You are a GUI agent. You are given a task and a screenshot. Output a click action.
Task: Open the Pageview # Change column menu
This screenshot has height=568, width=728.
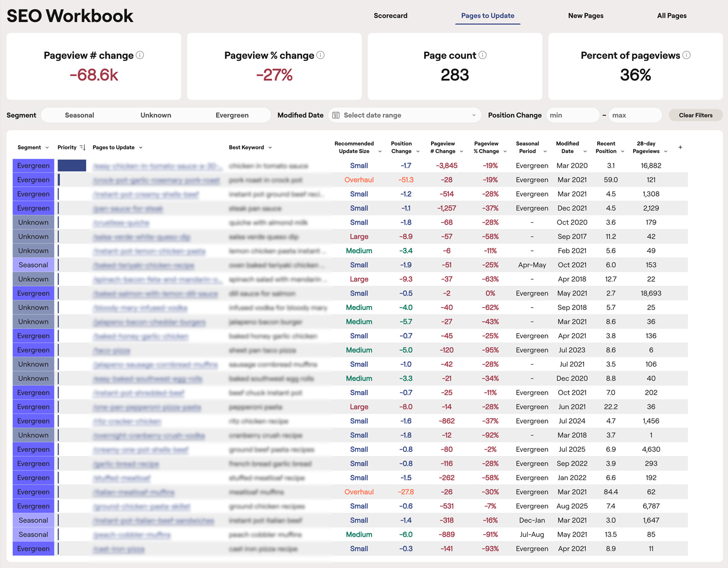coord(461,151)
